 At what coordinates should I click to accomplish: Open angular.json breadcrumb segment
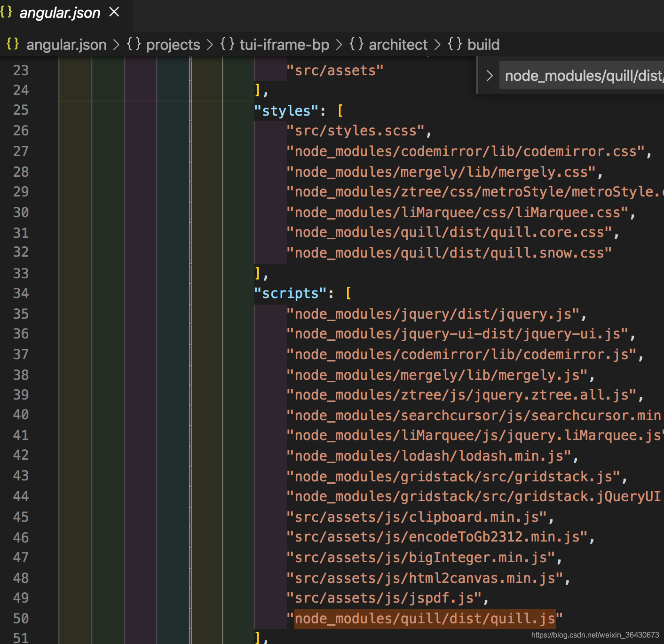click(66, 45)
